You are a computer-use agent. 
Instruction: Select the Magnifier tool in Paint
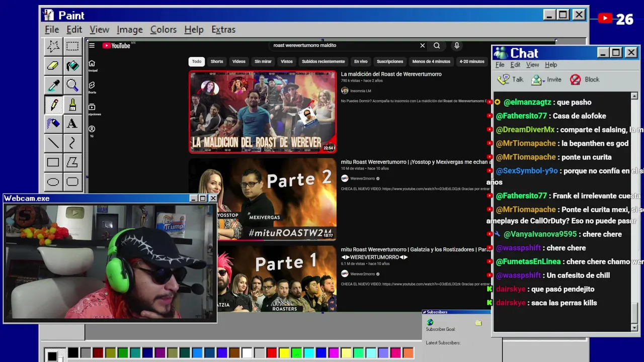pyautogui.click(x=72, y=85)
